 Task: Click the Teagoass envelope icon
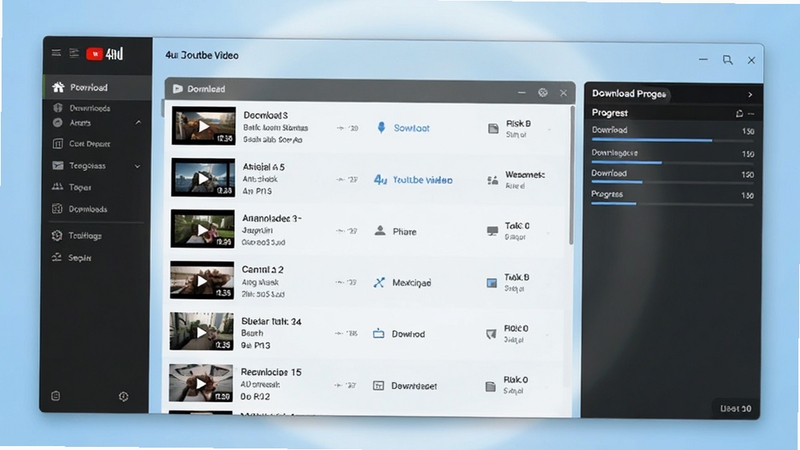coord(58,165)
